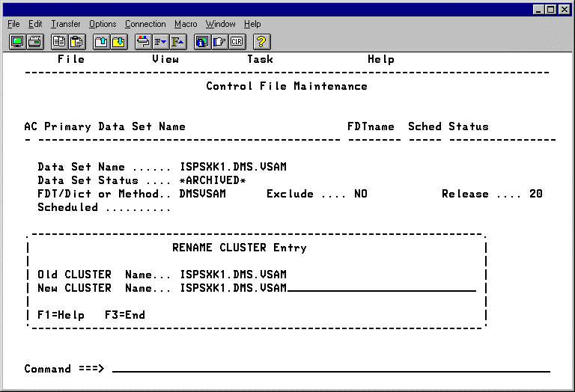Open the Transfer menu
This screenshot has height=392, width=575.
coord(64,24)
